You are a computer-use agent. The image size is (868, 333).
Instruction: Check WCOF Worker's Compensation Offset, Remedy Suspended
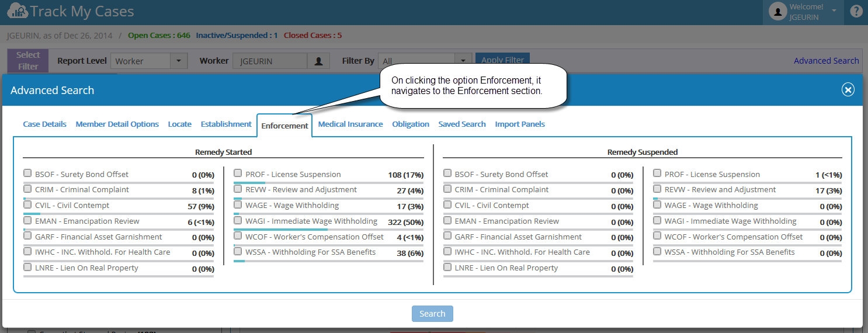(x=657, y=235)
